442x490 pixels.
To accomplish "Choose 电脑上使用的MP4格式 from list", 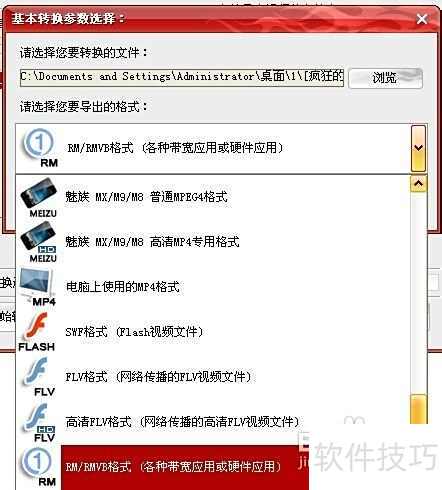I will [123, 287].
